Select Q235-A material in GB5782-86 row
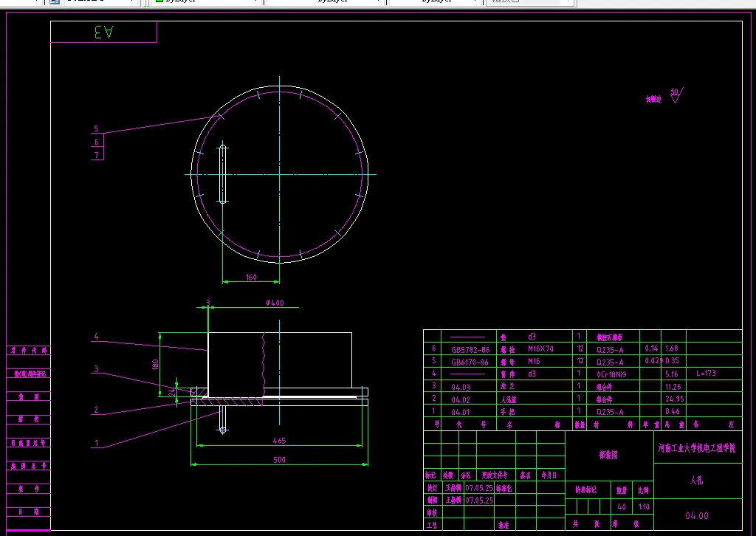756x536 pixels. [x=610, y=350]
